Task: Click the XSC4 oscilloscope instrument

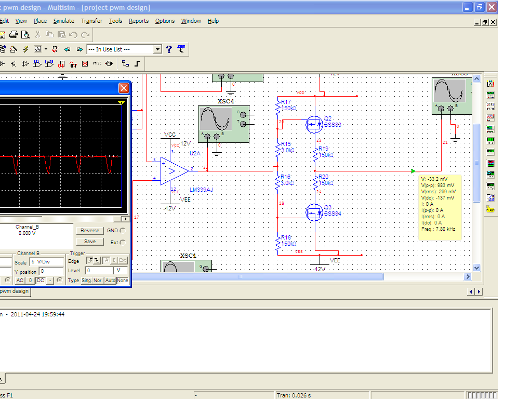Action: pos(224,124)
